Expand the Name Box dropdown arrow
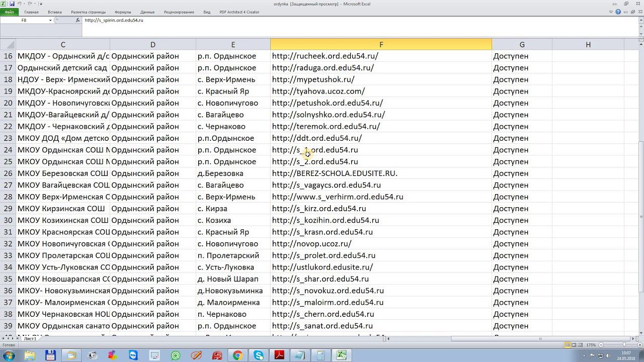The width and height of the screenshot is (644, 362). 50,20
